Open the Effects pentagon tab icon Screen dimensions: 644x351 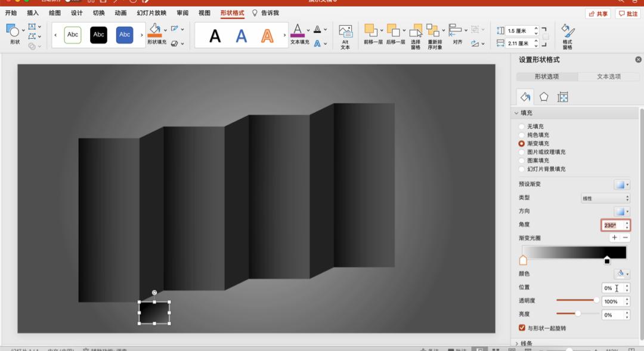point(544,97)
